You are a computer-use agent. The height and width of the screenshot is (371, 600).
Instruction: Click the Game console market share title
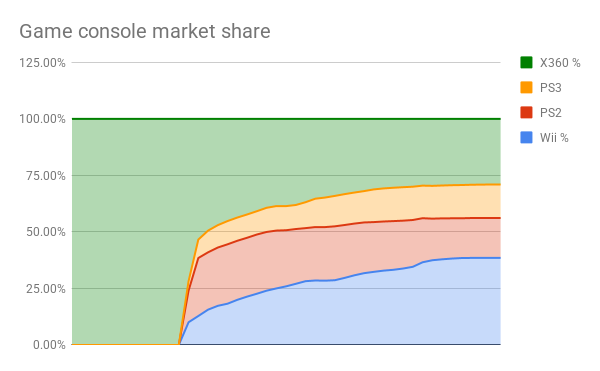(145, 31)
